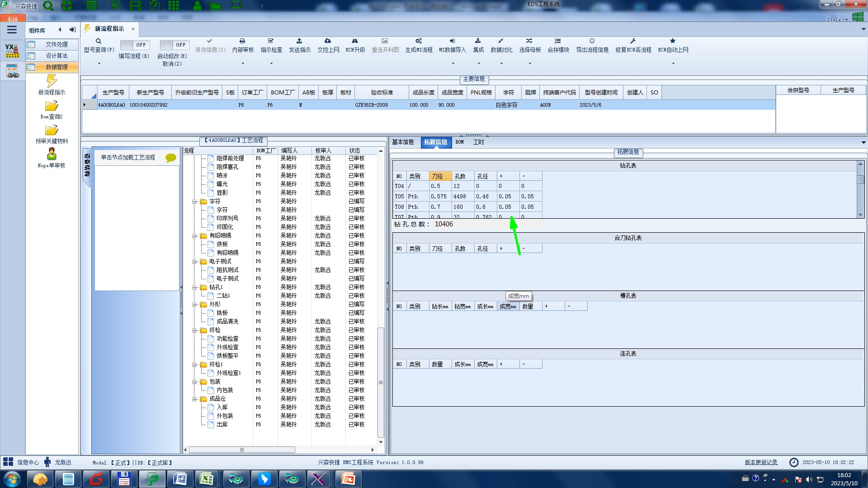Click the green person quick-access icon
Viewport: 868px width, 488px height.
(197, 5)
